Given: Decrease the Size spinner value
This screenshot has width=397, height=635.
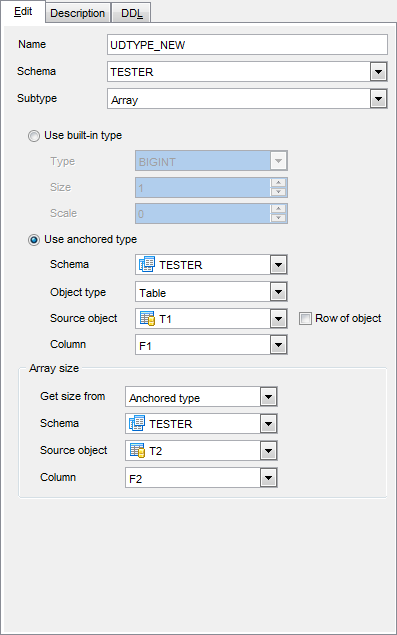Looking at the screenshot, I should click(278, 192).
